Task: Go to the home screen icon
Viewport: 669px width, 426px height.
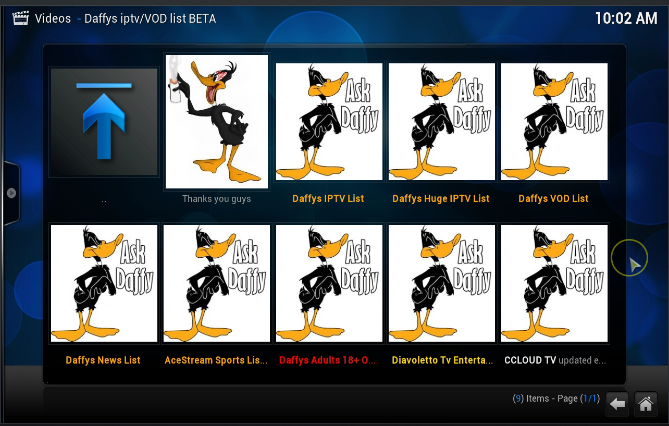Action: click(646, 403)
